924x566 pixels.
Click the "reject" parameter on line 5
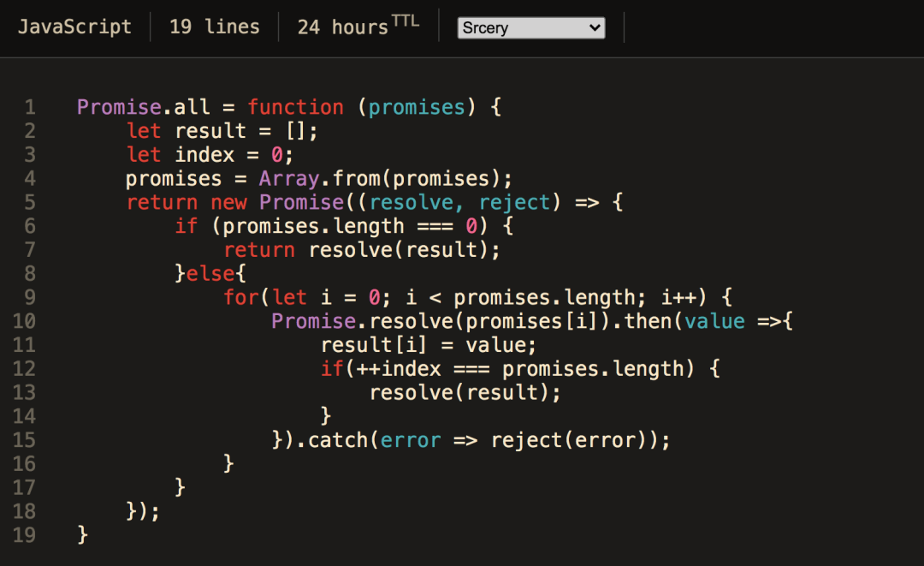pyautogui.click(x=514, y=202)
